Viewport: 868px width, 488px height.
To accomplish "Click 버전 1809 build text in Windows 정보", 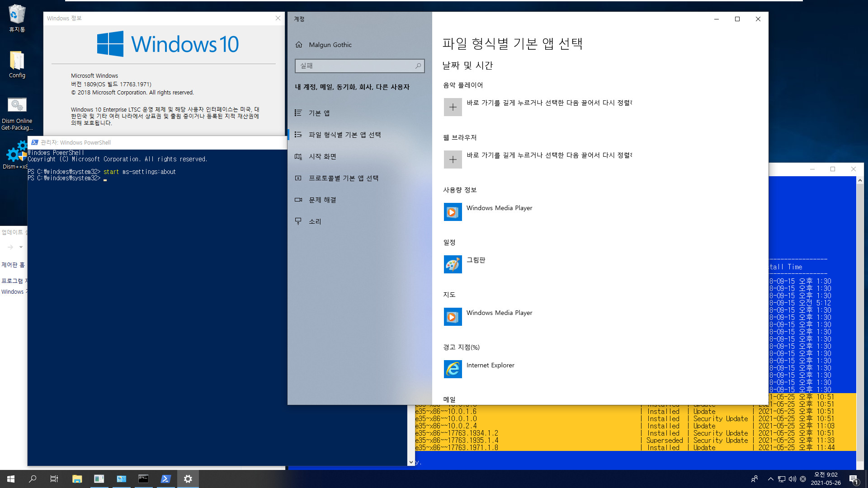I will click(x=111, y=84).
